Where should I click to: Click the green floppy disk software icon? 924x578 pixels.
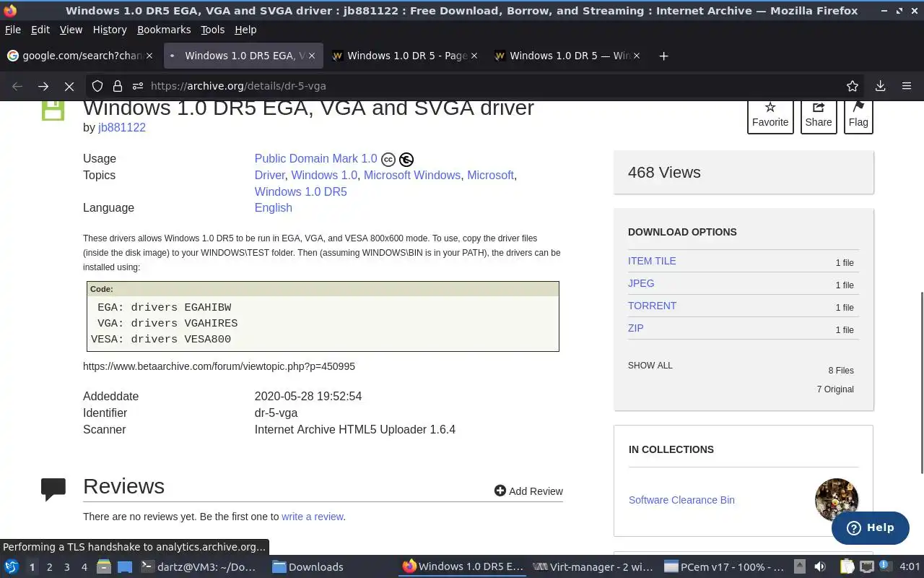53,110
